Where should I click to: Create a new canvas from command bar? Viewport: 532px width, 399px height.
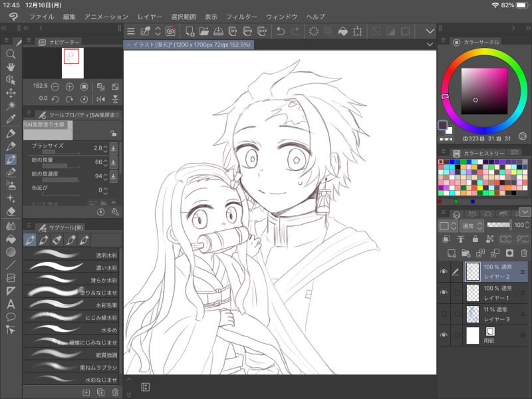click(x=190, y=31)
